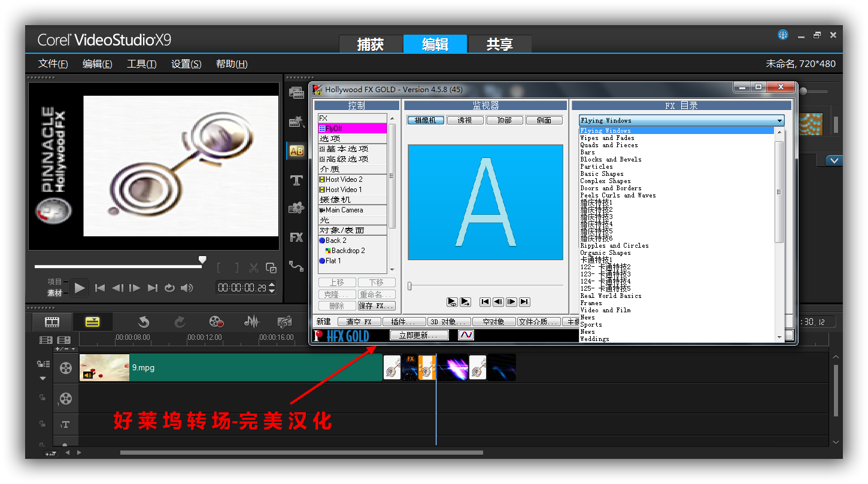Open the 文件(F) menu
Screen dimensions: 868x484
(x=53, y=64)
